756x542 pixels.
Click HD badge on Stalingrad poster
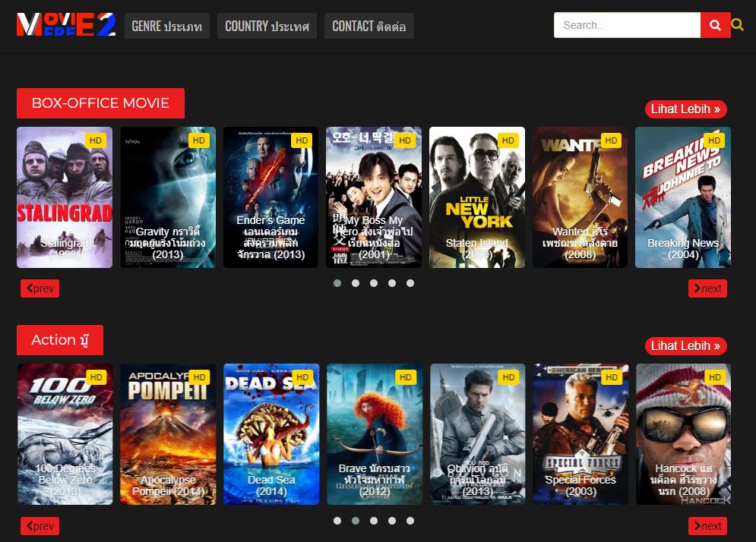96,140
